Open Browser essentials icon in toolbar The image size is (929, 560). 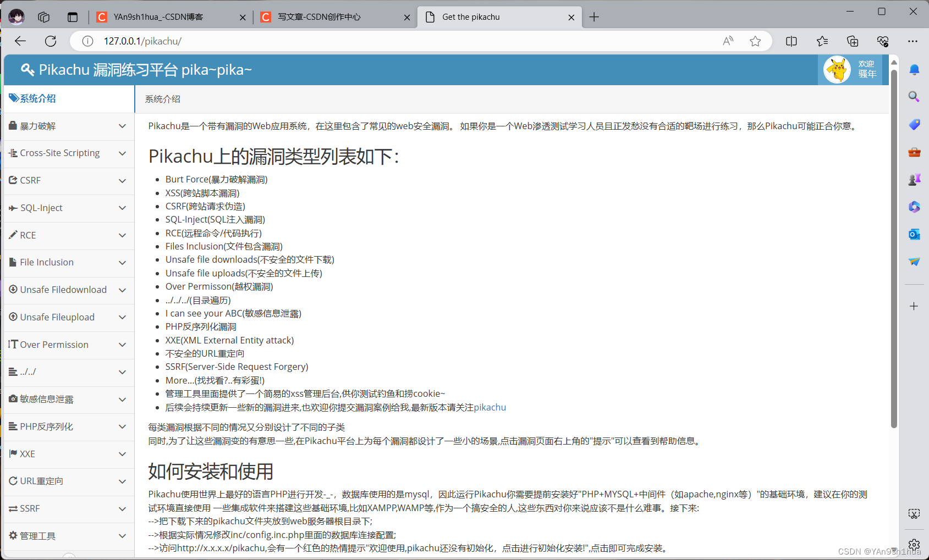[x=883, y=41]
